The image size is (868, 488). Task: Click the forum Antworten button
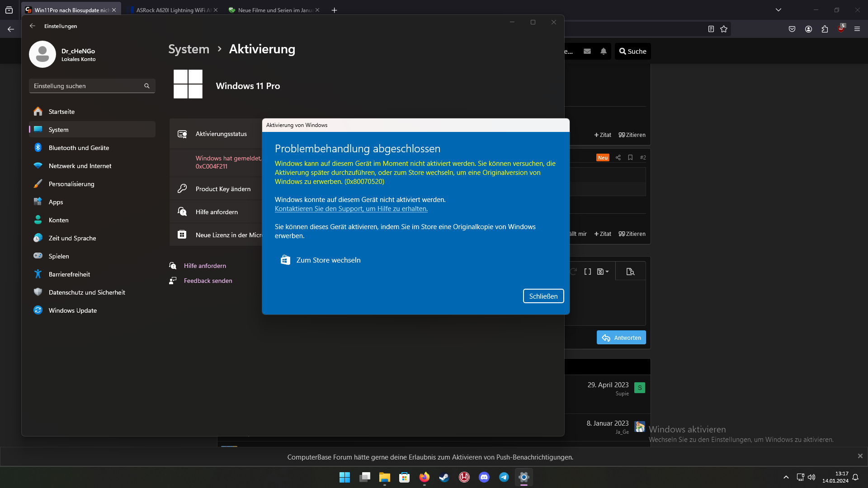point(621,338)
